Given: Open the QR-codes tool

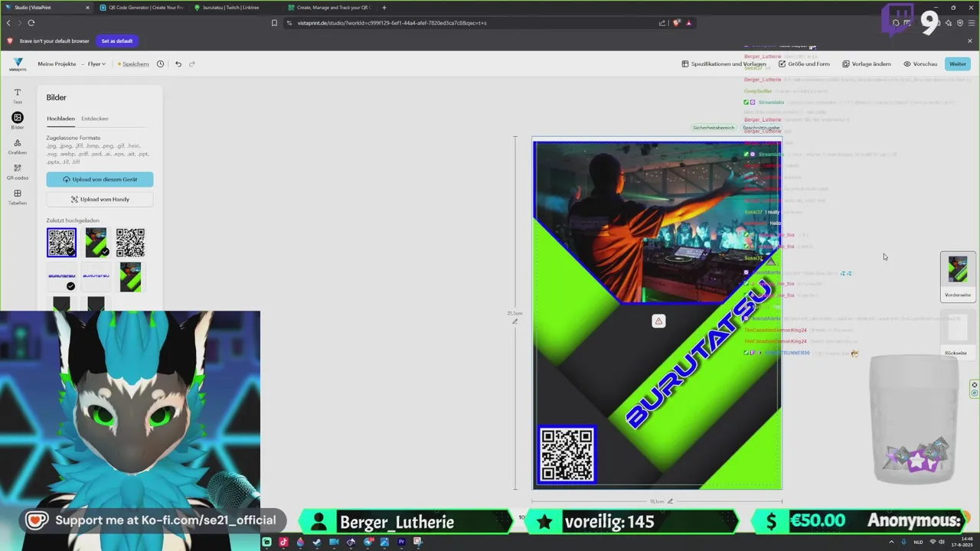Looking at the screenshot, I should (x=18, y=171).
